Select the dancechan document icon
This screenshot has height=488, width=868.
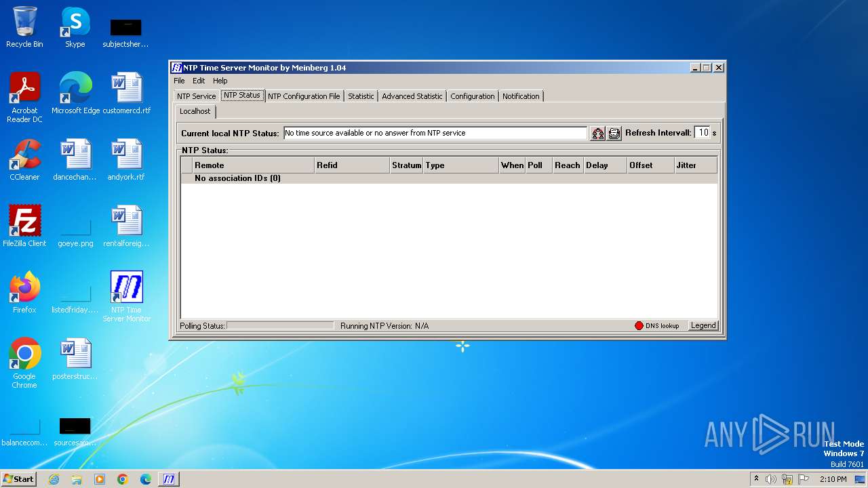[75, 160]
